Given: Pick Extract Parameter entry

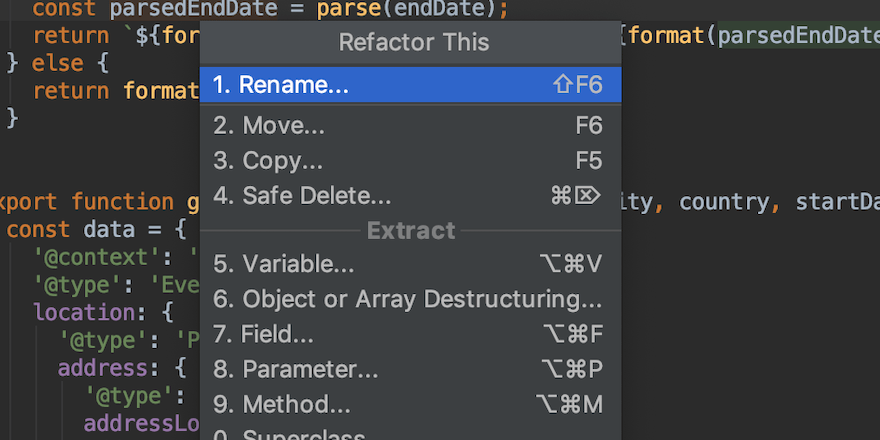Looking at the screenshot, I should [296, 369].
